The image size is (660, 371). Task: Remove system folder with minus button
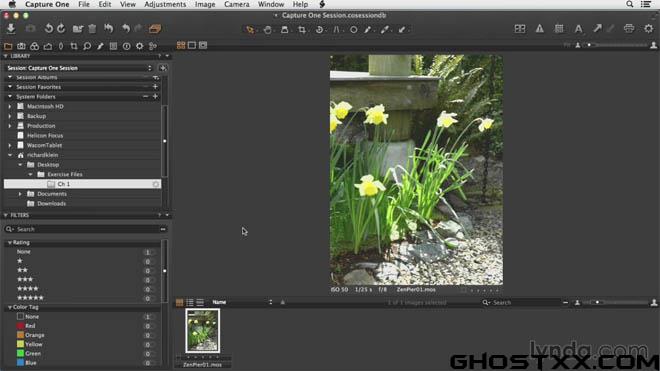[x=145, y=96]
